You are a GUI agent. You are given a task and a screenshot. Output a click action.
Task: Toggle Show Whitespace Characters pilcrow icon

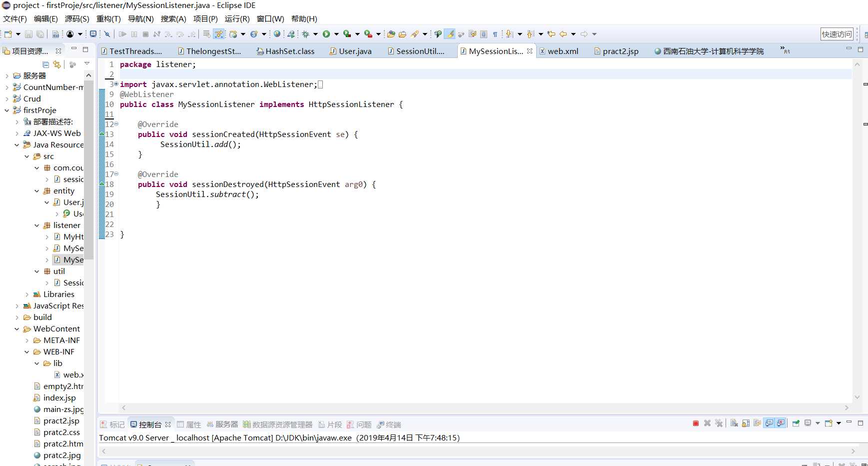click(x=495, y=34)
